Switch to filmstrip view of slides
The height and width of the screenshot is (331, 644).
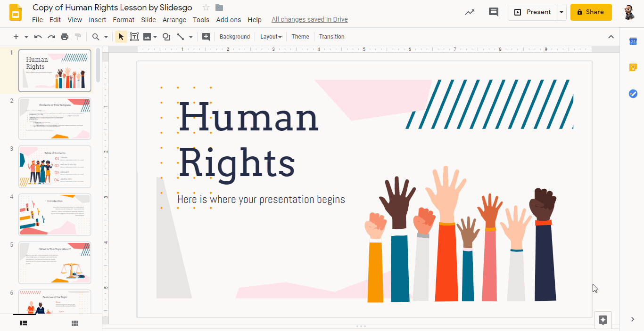point(24,323)
